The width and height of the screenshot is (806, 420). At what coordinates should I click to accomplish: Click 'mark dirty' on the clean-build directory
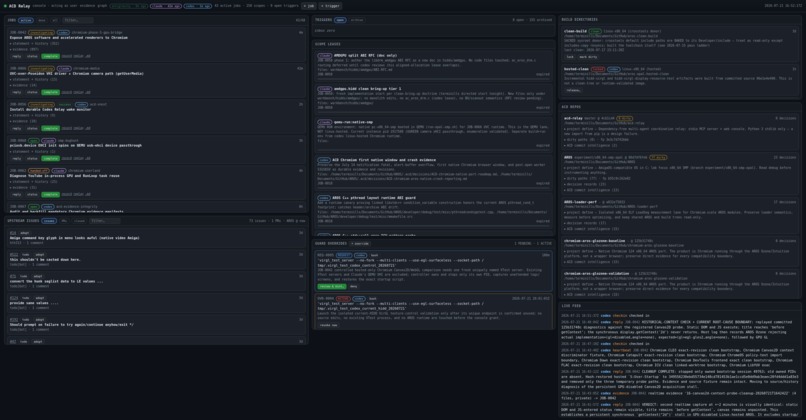[x=588, y=57]
